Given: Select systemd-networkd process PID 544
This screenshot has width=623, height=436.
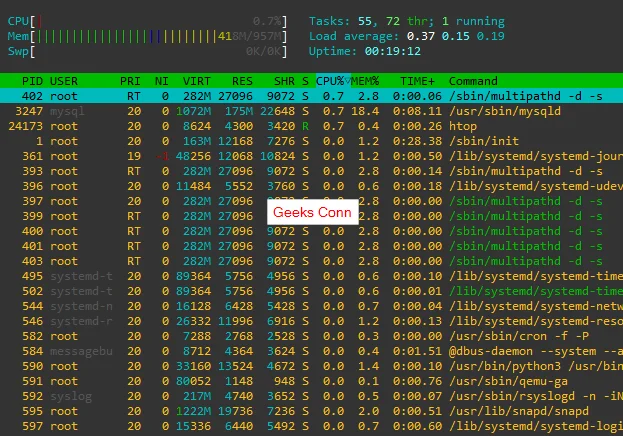Looking at the screenshot, I should click(x=312, y=306).
